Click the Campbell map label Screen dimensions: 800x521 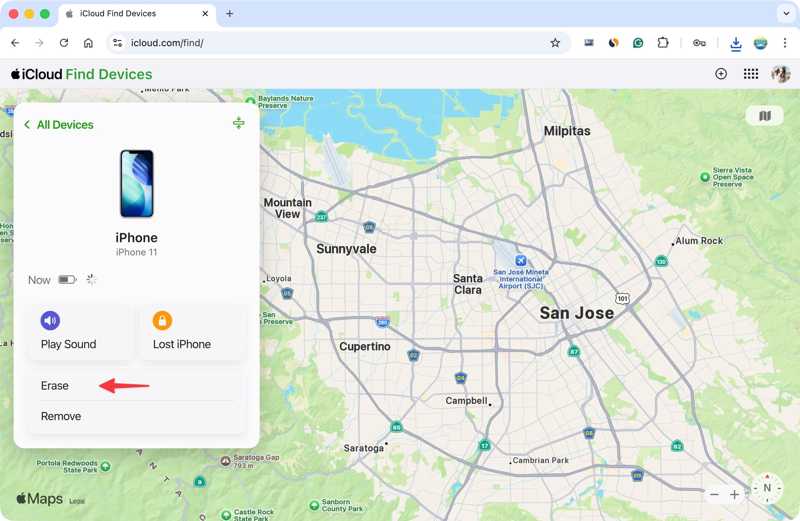point(466,401)
